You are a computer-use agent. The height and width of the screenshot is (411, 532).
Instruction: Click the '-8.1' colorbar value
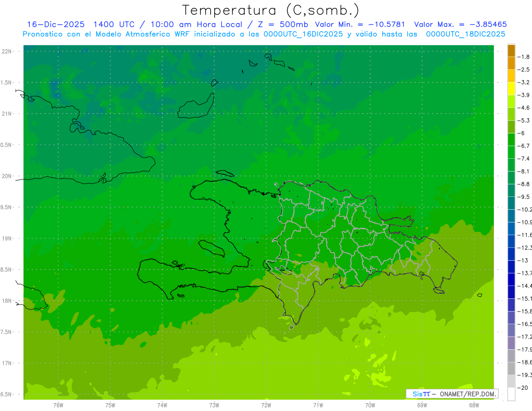[x=524, y=171]
